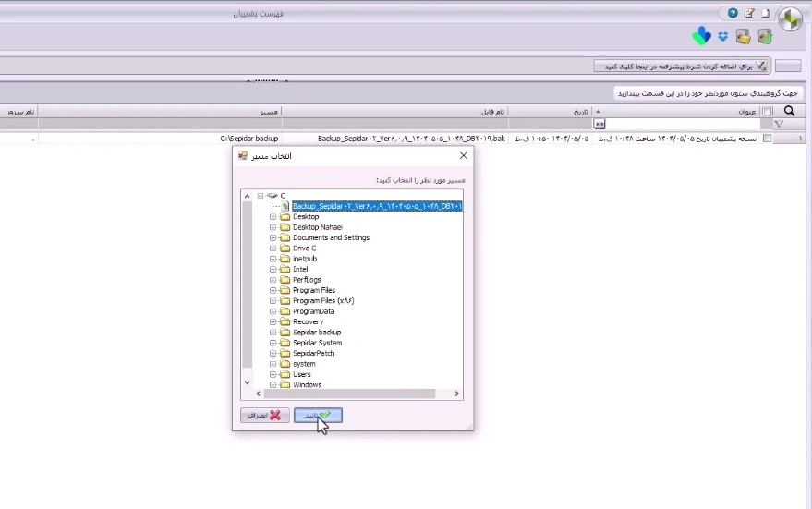Viewport: 812px width, 509px height.
Task: Open the help question mark icon
Action: (733, 14)
